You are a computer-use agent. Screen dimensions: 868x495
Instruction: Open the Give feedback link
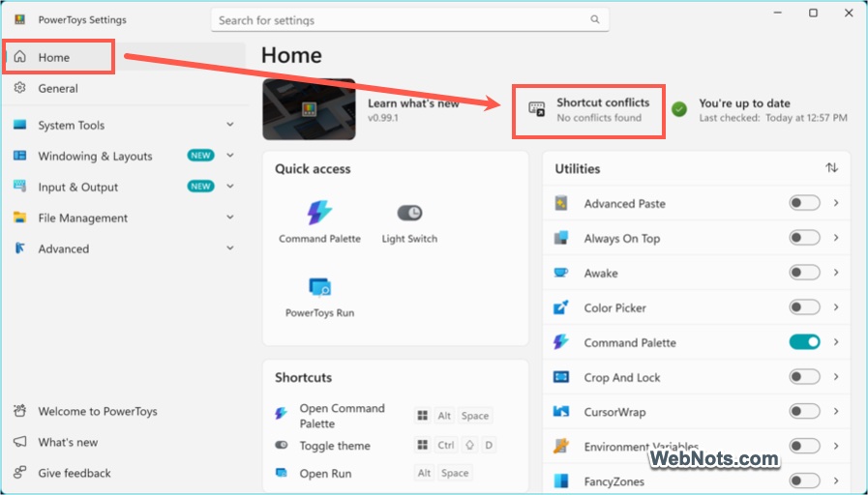124,473
